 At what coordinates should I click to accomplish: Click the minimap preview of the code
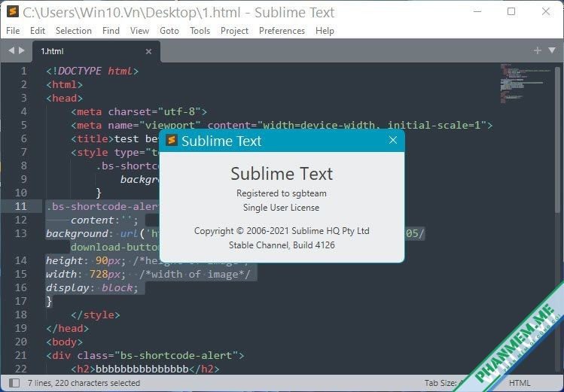(x=525, y=84)
